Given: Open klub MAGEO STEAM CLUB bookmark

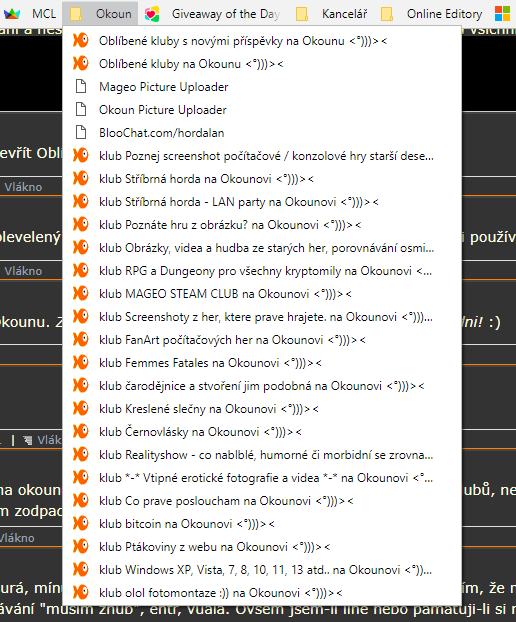Looking at the screenshot, I should click(262, 294).
